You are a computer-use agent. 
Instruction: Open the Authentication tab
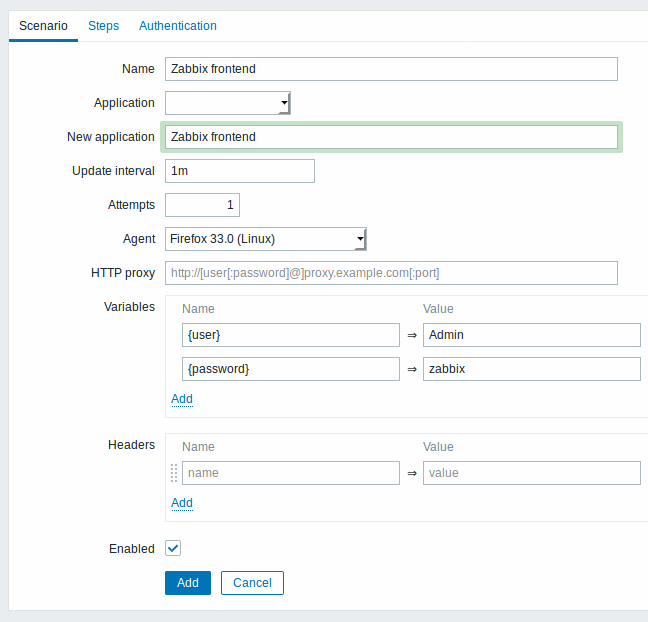(178, 26)
